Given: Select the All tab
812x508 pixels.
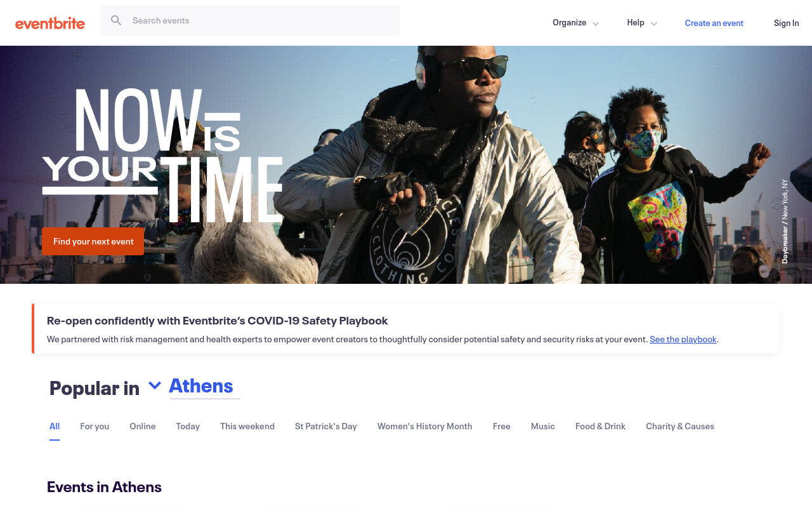Looking at the screenshot, I should [x=55, y=426].
